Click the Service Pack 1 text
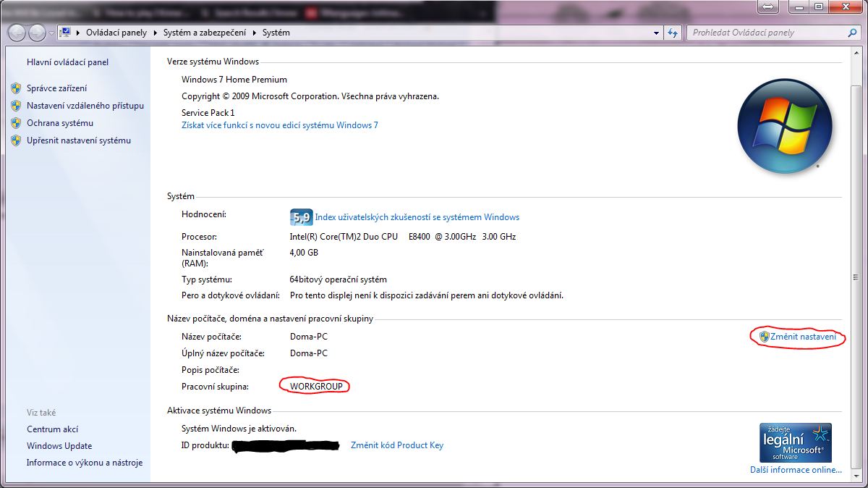The height and width of the screenshot is (488, 868). [208, 113]
